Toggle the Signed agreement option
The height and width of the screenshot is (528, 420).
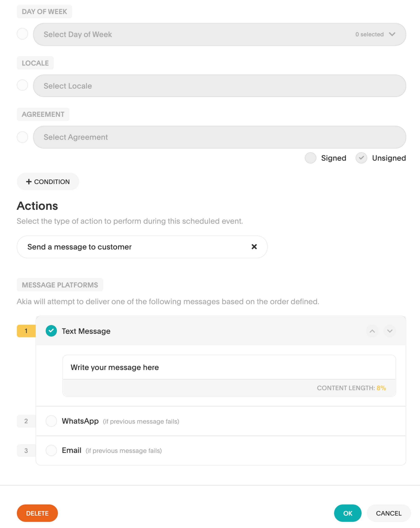310,157
